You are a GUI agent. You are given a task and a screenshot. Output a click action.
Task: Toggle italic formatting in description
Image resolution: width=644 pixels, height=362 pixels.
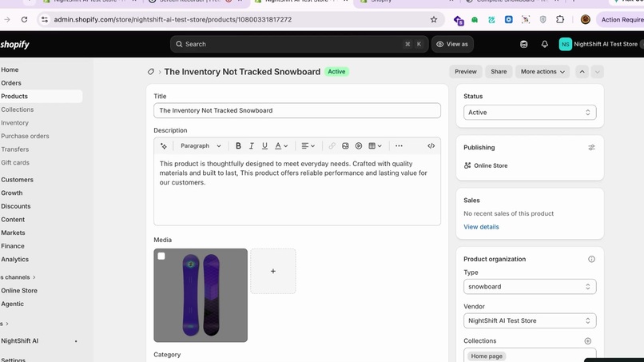252,146
